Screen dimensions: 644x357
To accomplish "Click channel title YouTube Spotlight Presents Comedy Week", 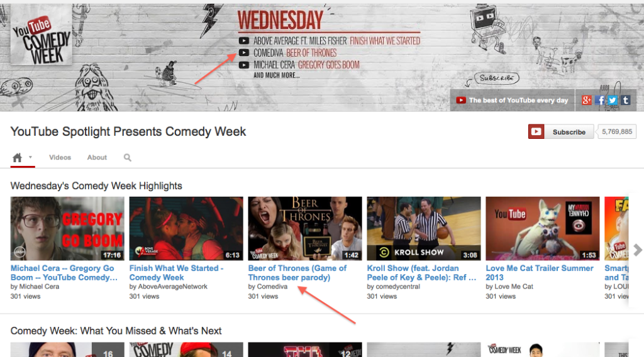I will [128, 132].
